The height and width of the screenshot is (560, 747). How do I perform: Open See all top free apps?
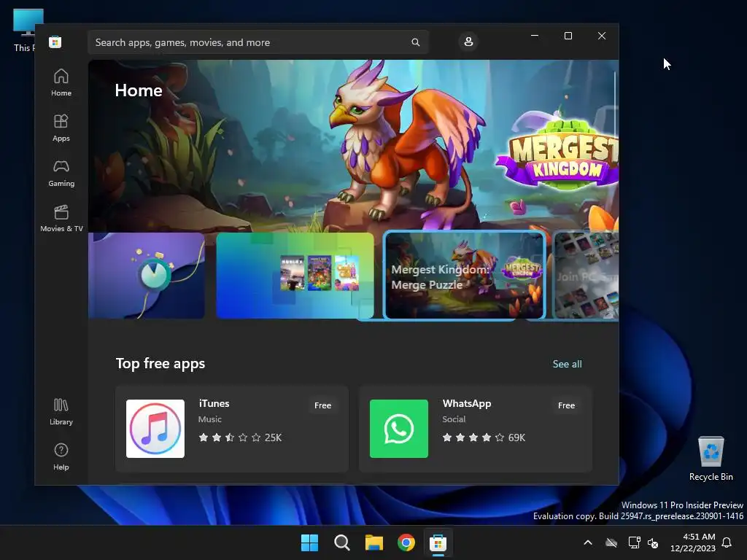[567, 364]
